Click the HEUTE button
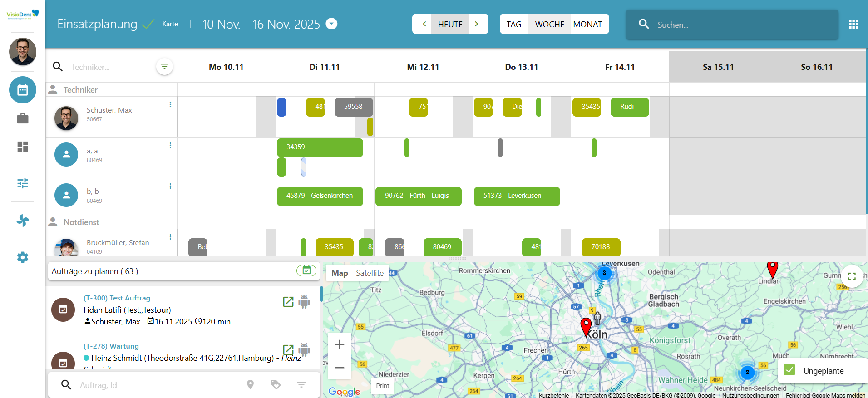868x398 pixels. click(x=450, y=25)
